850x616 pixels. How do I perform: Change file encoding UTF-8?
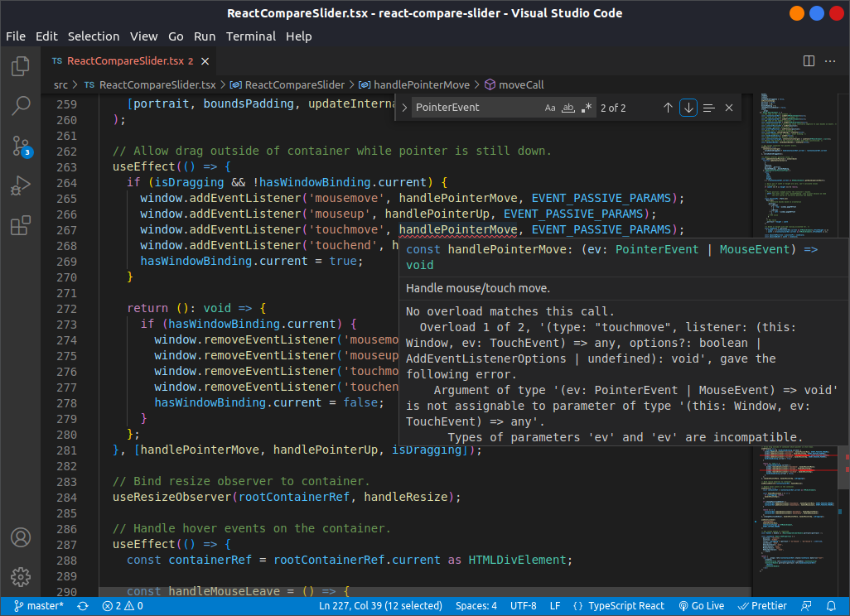[523, 606]
